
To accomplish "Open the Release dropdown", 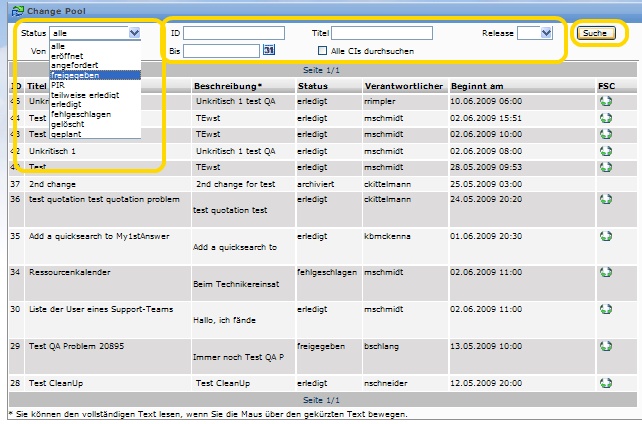I will 546,33.
